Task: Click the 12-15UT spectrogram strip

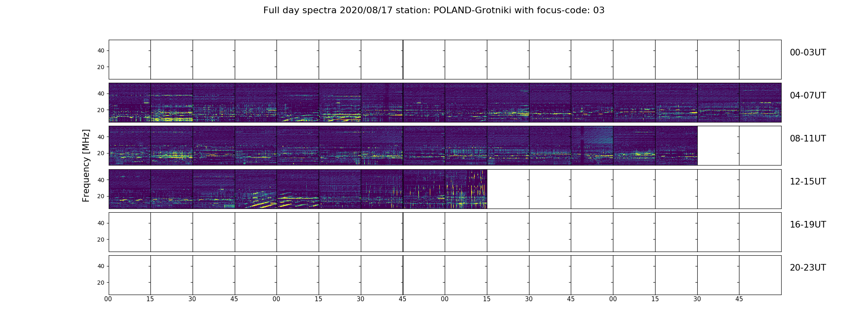Action: coord(298,189)
